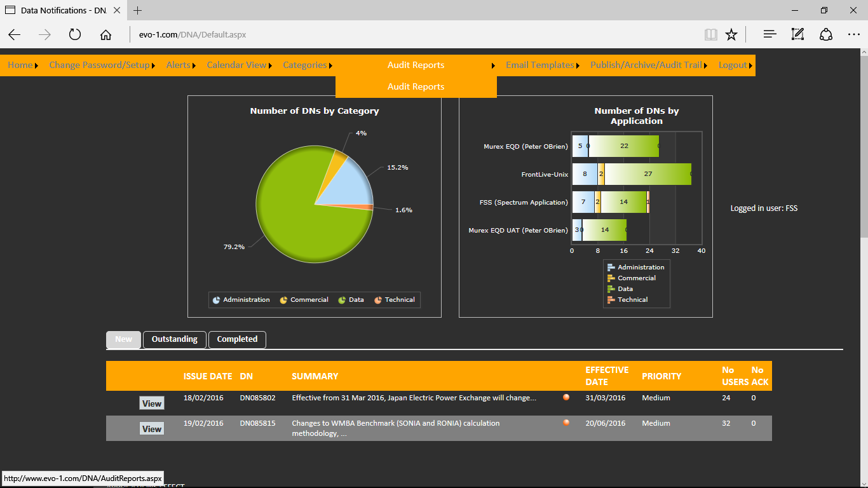Open the Calendar View menu
The height and width of the screenshot is (488, 868).
click(236, 65)
